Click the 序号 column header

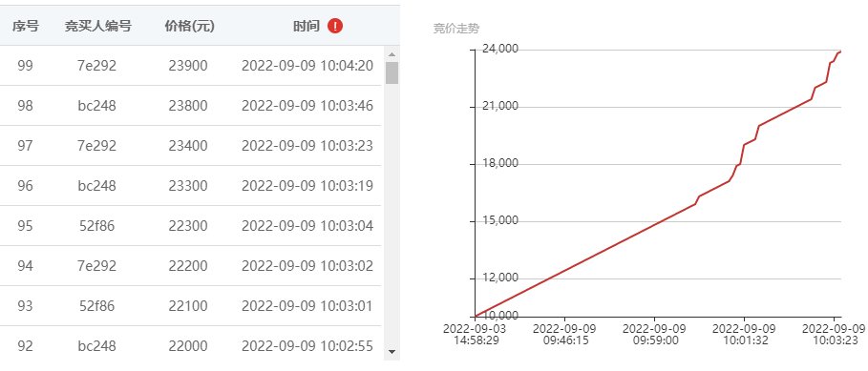(26, 26)
